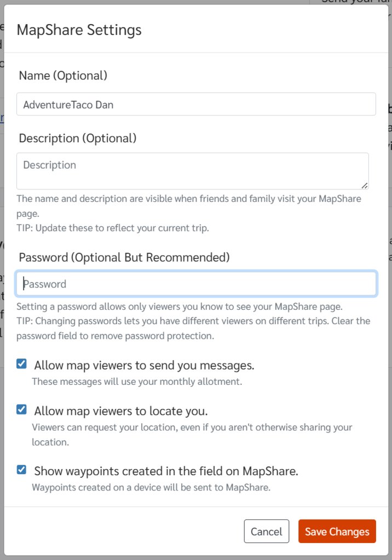The image size is (392, 560).
Task: Click the monthly allotment note text
Action: tap(137, 382)
